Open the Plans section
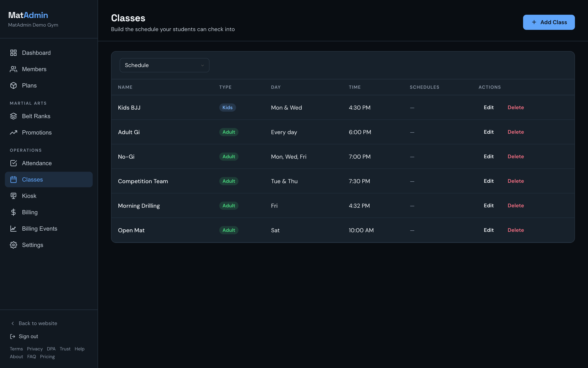This screenshot has height=368, width=588. 49,85
